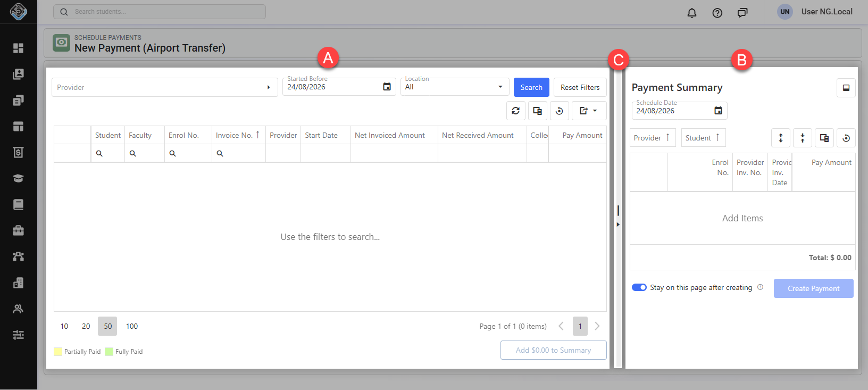The image size is (868, 390).
Task: Set page size to 20
Action: click(86, 326)
